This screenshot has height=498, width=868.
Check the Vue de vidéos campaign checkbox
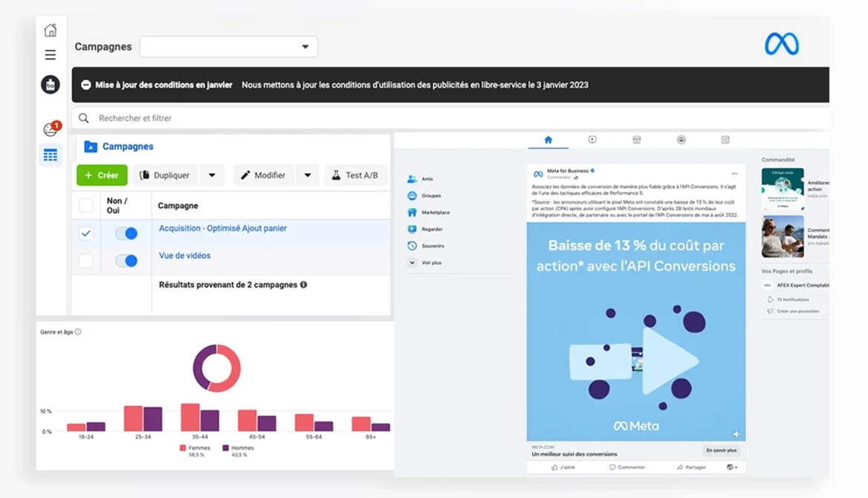click(x=85, y=260)
